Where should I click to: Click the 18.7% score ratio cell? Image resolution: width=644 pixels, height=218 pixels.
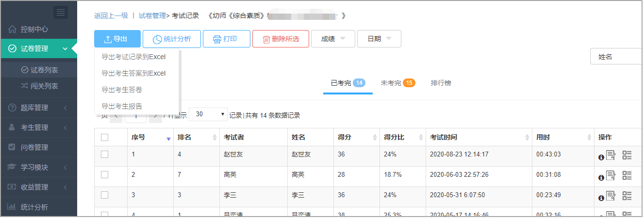coord(393,175)
